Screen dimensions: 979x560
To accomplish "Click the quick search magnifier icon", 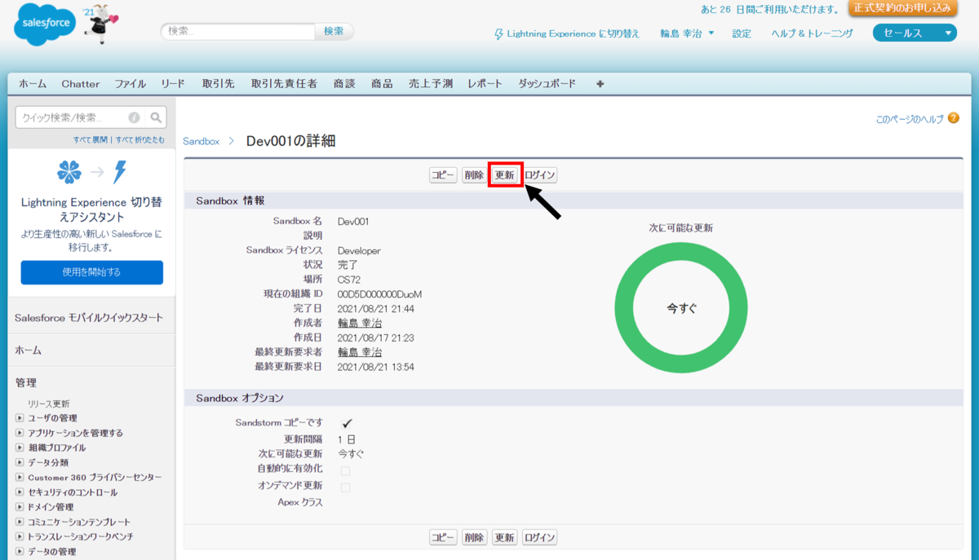I will point(157,117).
